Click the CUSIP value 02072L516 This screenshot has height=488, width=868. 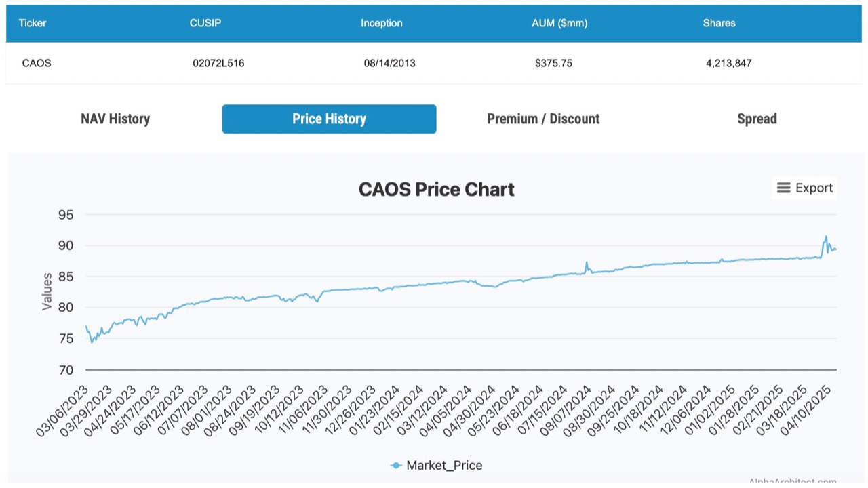click(218, 63)
